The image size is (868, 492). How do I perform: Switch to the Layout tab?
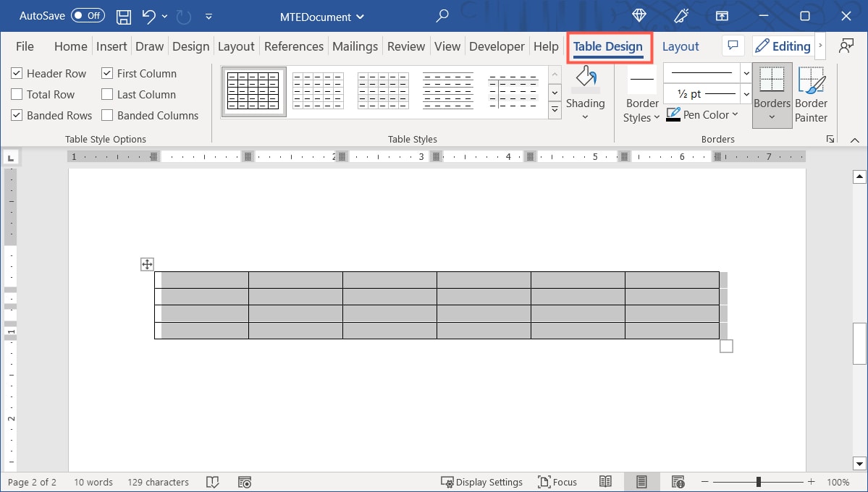click(x=680, y=46)
